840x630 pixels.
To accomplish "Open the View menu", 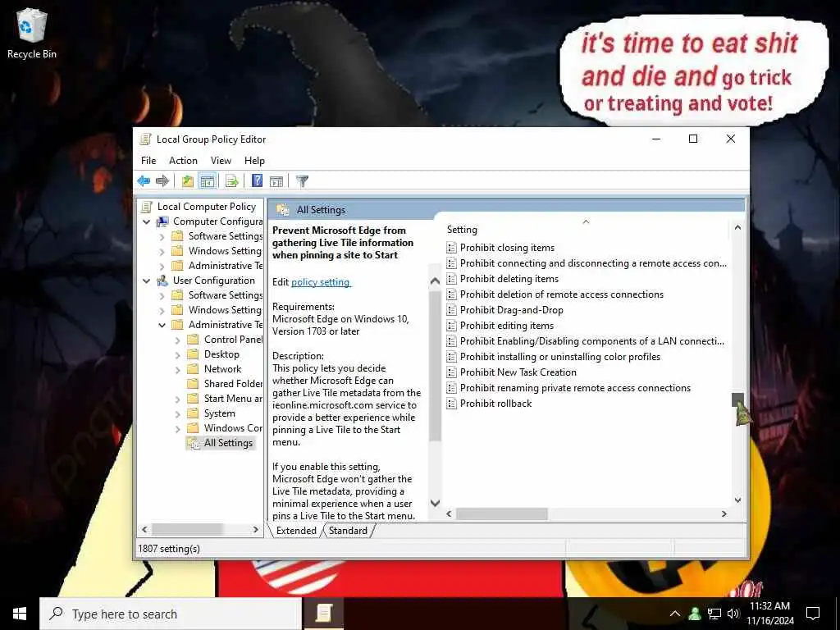I will [x=221, y=161].
